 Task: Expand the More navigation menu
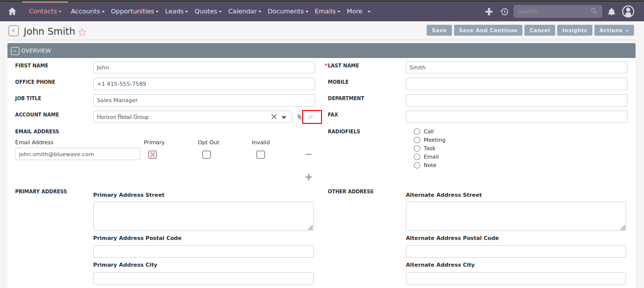click(x=359, y=11)
